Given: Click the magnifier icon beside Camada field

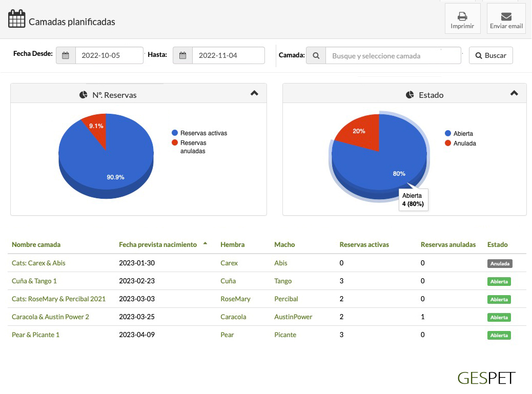Looking at the screenshot, I should click(x=316, y=55).
